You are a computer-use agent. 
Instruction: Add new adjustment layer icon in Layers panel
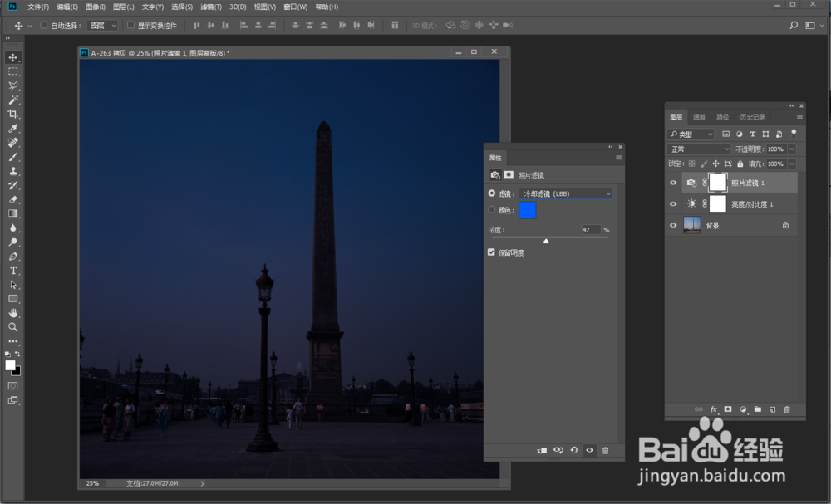click(742, 409)
